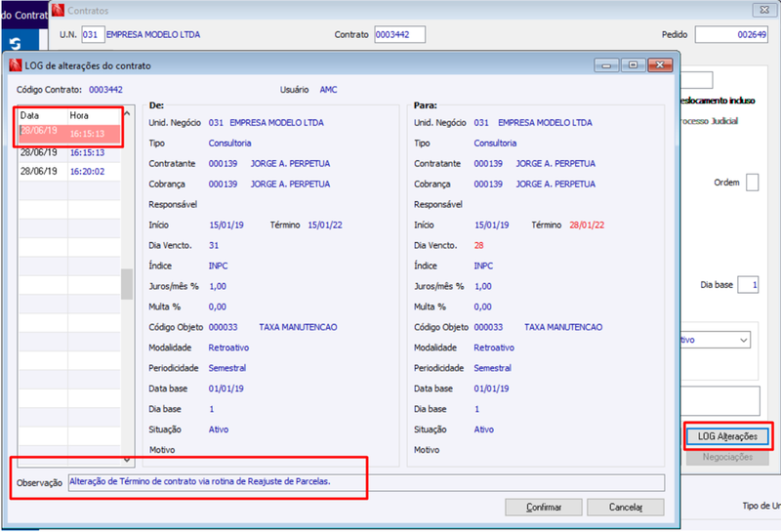Click the Ordem input box
This screenshot has height=532, width=781.
(753, 183)
